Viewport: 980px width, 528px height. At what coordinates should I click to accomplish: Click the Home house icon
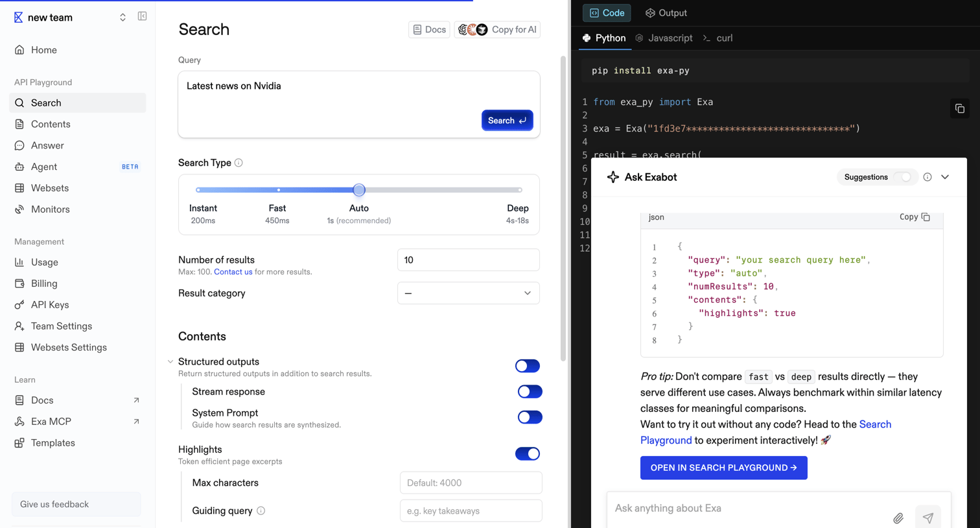click(19, 50)
